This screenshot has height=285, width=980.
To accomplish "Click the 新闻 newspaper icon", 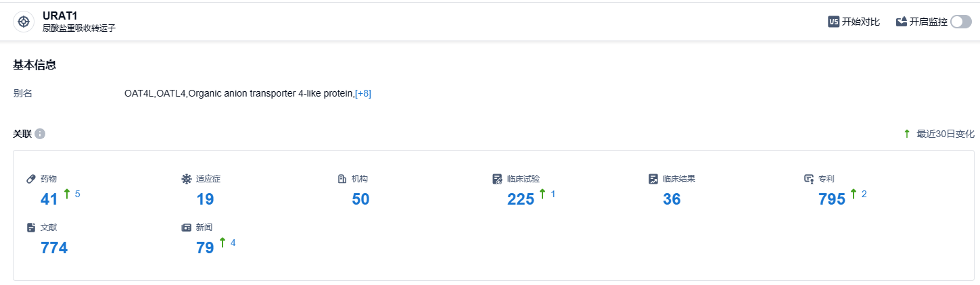I will [x=187, y=228].
